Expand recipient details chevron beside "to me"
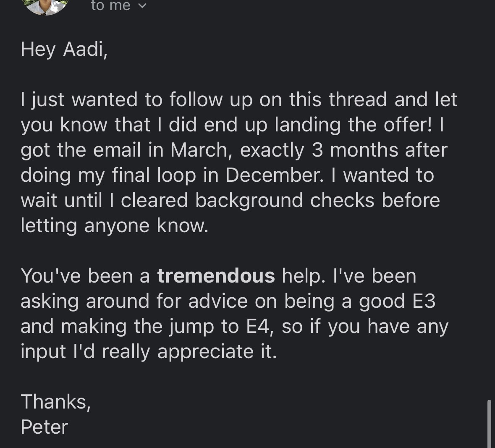Viewport: 495px width, 448px height. point(143,6)
